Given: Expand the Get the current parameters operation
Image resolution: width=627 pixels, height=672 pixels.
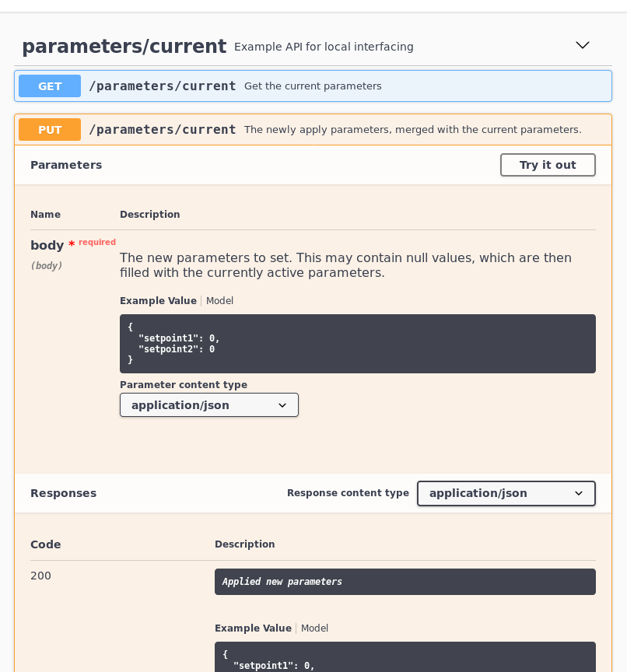Looking at the screenshot, I should point(313,86).
